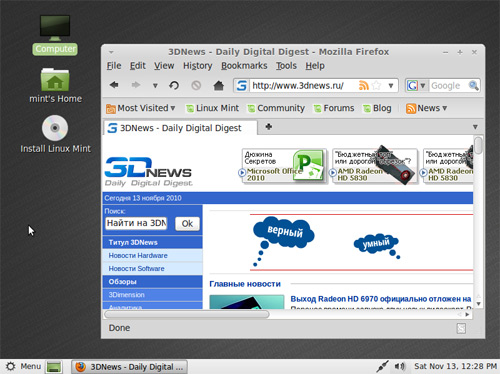Image resolution: width=500 pixels, height=374 pixels.
Task: Open the address bar URL history dropdown
Action: [x=391, y=86]
